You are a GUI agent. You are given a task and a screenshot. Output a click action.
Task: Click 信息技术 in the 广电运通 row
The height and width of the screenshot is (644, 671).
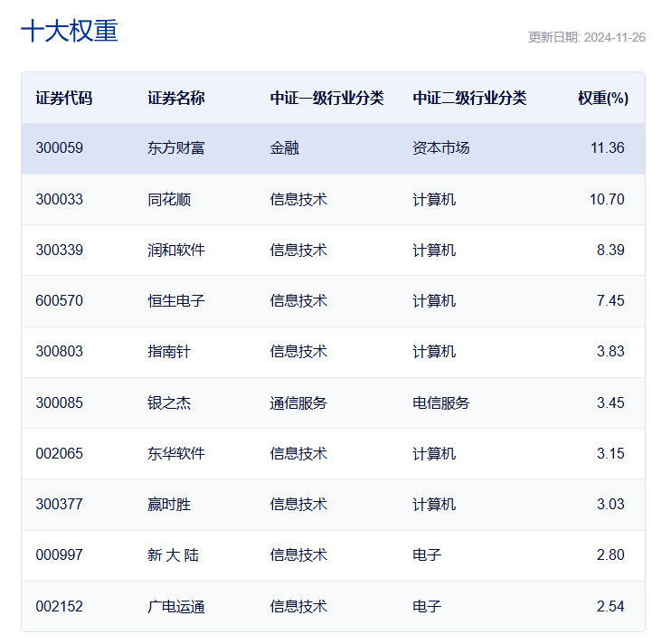point(298,607)
